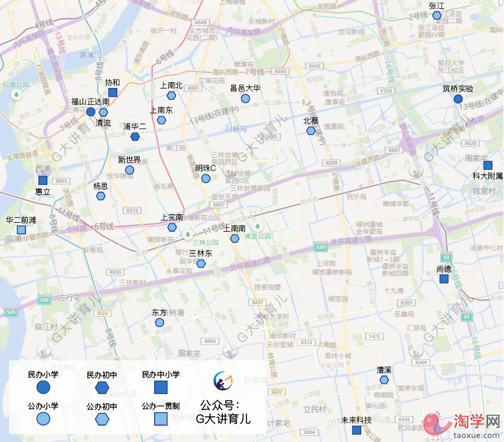Image resolution: width=504 pixels, height=442 pixels.
Task: Click the 黄浦江 river label
Action: click(x=90, y=55)
